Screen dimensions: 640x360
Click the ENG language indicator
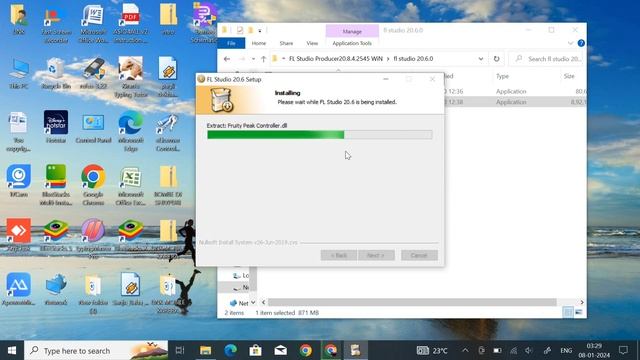pyautogui.click(x=566, y=350)
